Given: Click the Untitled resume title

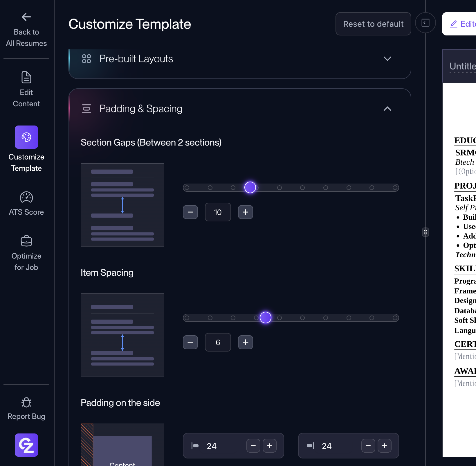Looking at the screenshot, I should tap(463, 66).
